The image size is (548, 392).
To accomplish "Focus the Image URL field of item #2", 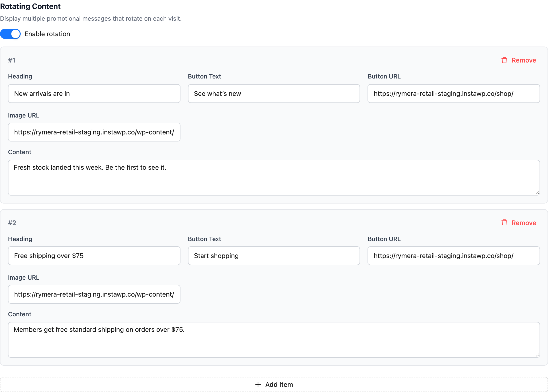I will click(94, 294).
